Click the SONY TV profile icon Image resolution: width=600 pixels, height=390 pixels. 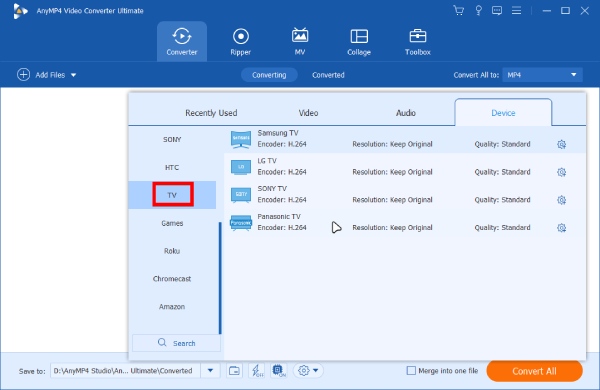tap(241, 194)
